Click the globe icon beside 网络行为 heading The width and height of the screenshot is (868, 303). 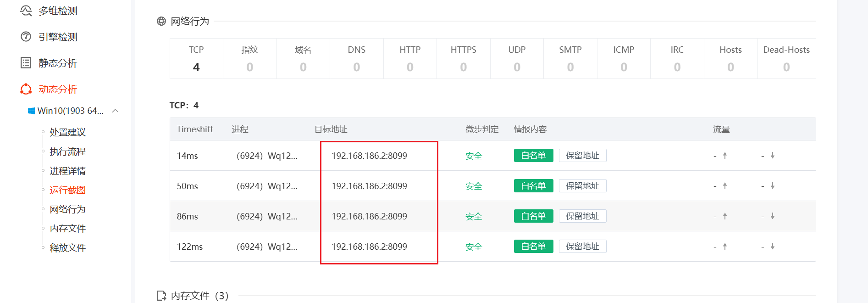pyautogui.click(x=161, y=21)
